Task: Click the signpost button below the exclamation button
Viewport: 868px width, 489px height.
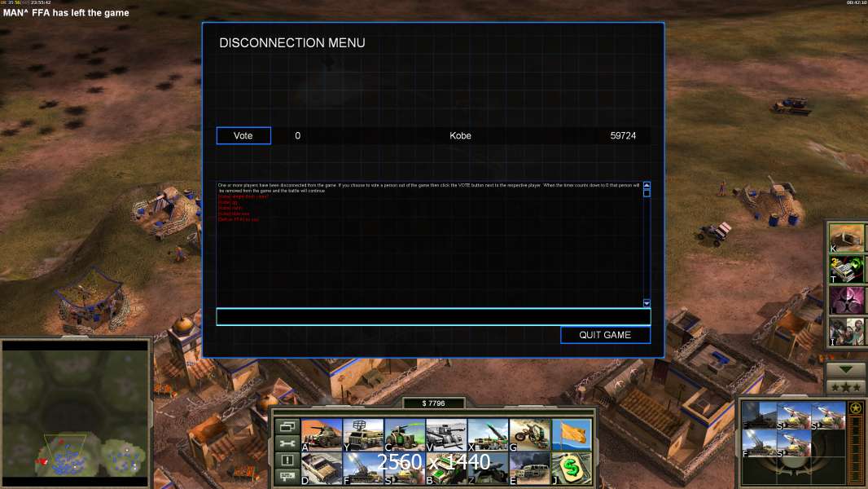Action: 287,476
